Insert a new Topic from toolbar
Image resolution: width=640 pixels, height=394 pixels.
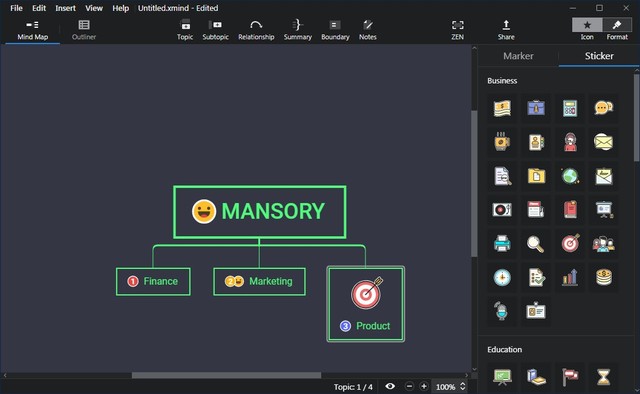(x=185, y=30)
